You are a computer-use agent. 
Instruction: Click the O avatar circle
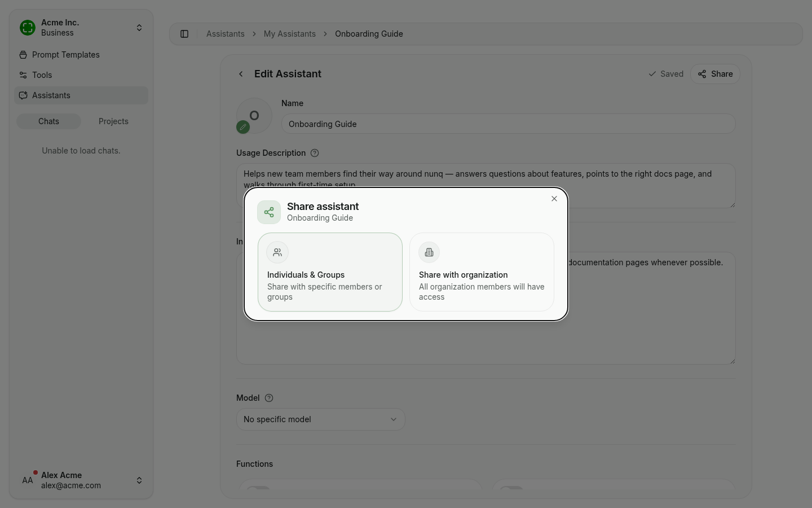point(254,116)
